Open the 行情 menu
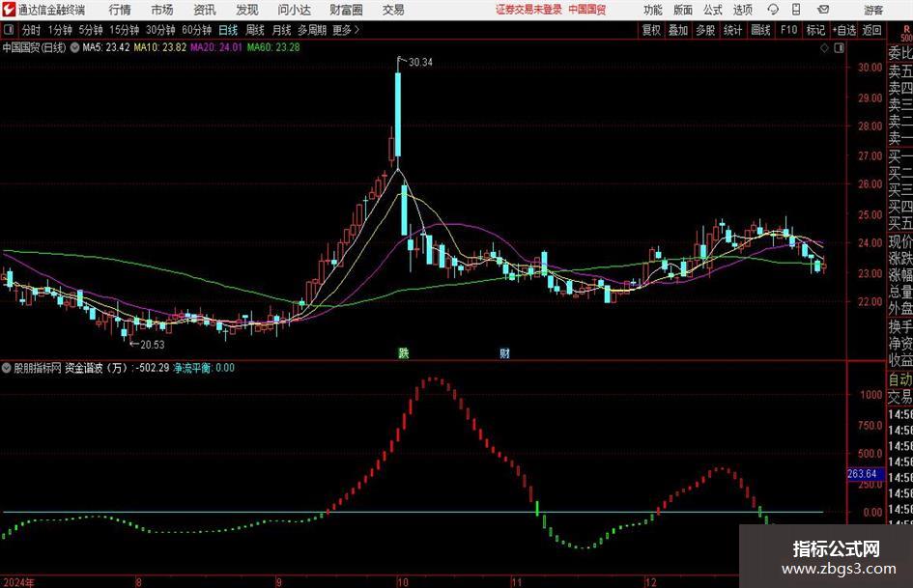Image resolution: width=913 pixels, height=588 pixels. (x=120, y=10)
